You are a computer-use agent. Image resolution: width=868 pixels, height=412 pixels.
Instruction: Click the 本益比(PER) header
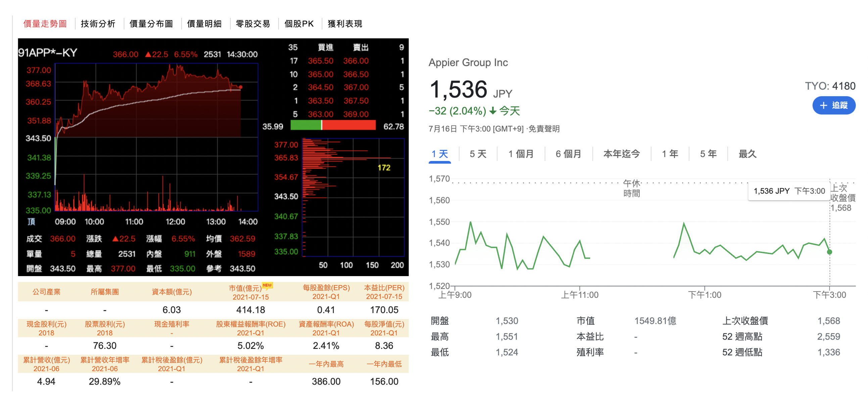384,292
